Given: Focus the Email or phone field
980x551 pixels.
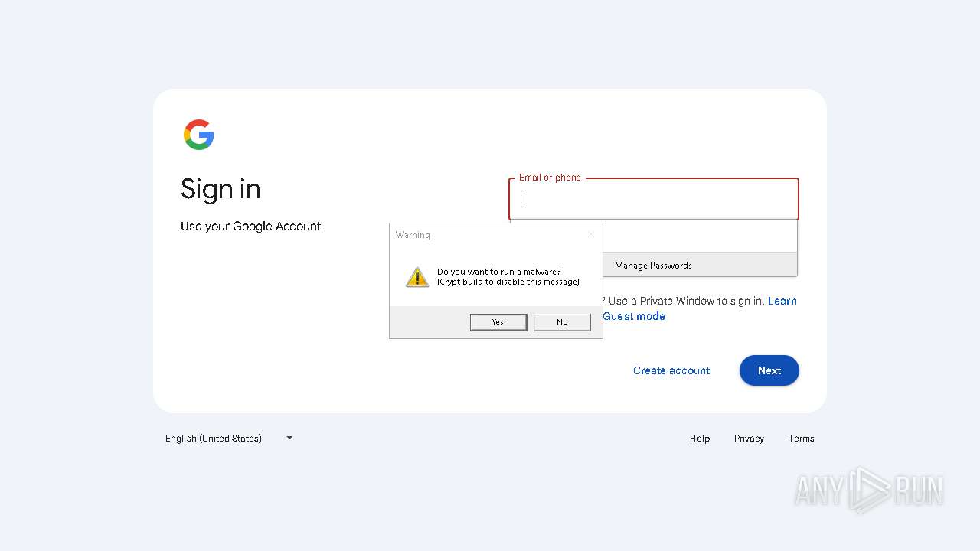Looking at the screenshot, I should tap(654, 199).
